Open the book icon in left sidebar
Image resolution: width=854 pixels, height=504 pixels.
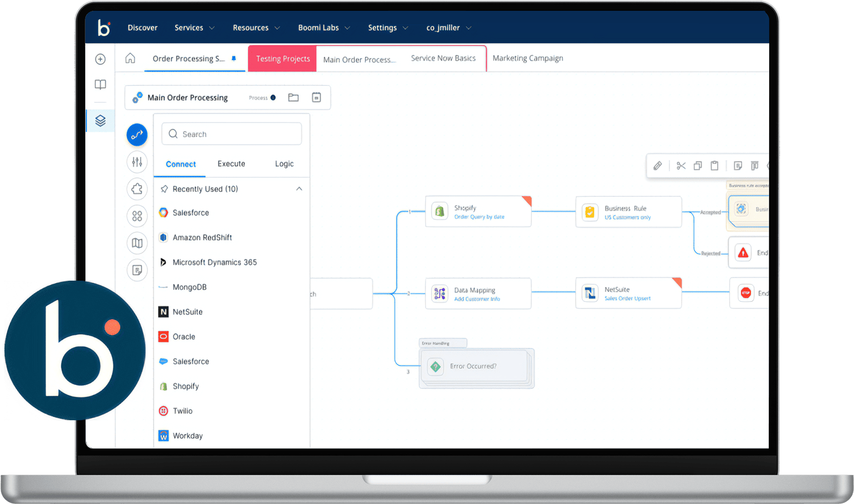tap(100, 85)
